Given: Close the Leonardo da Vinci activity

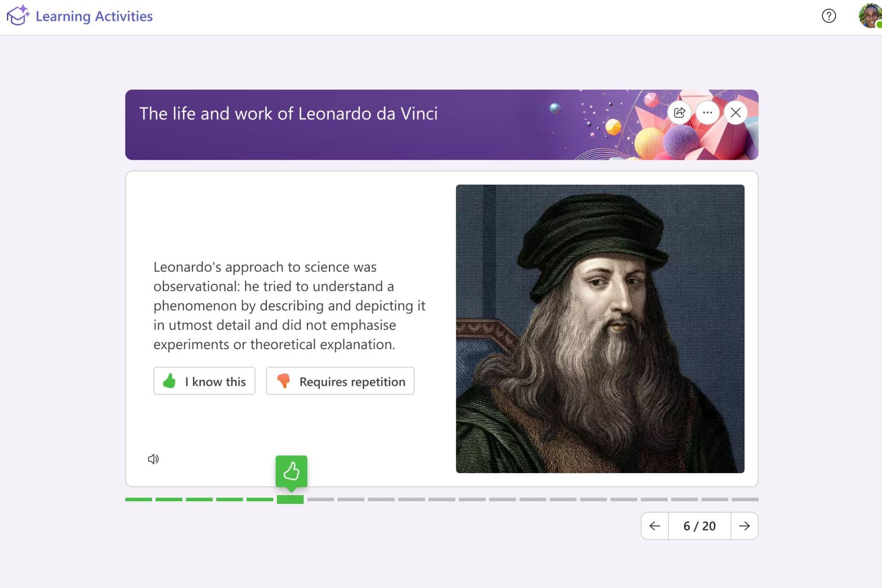Looking at the screenshot, I should [x=735, y=112].
